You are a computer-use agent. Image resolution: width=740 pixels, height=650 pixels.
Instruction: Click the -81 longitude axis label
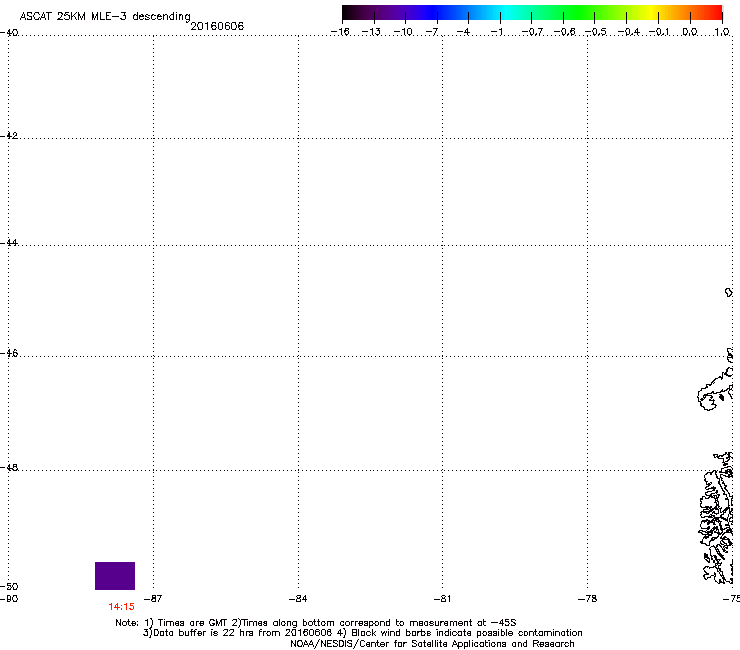click(x=442, y=599)
